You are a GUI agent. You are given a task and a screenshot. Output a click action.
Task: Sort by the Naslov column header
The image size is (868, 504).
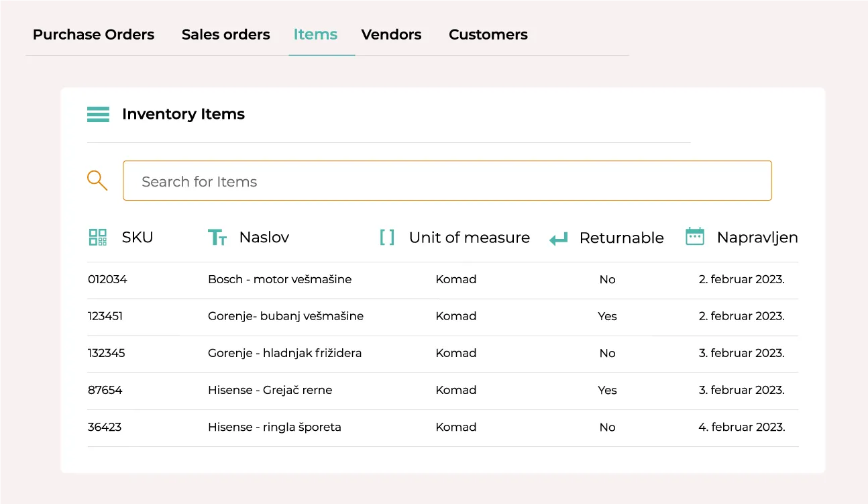tap(264, 237)
